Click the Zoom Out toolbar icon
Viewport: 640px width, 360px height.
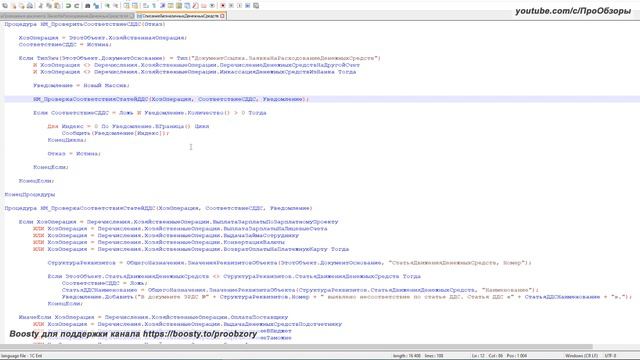tap(116, 6)
